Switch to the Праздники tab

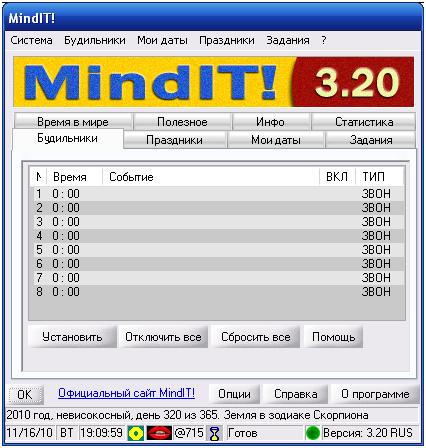point(174,140)
